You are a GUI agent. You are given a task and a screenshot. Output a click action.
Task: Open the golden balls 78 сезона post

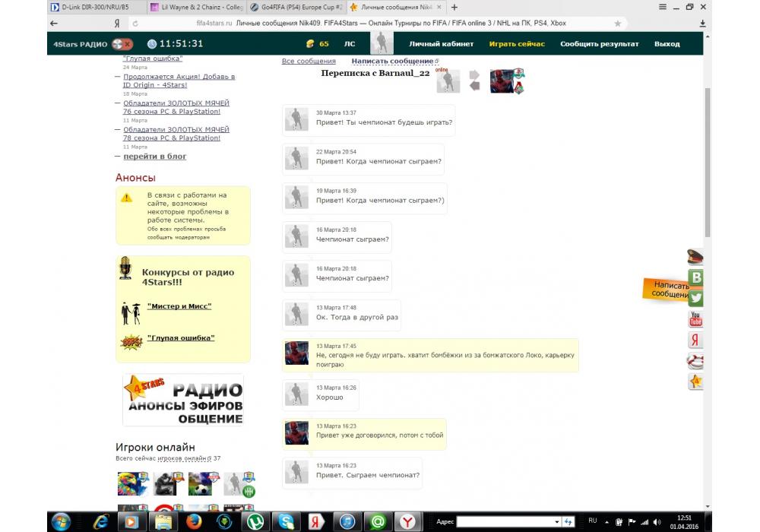click(176, 134)
